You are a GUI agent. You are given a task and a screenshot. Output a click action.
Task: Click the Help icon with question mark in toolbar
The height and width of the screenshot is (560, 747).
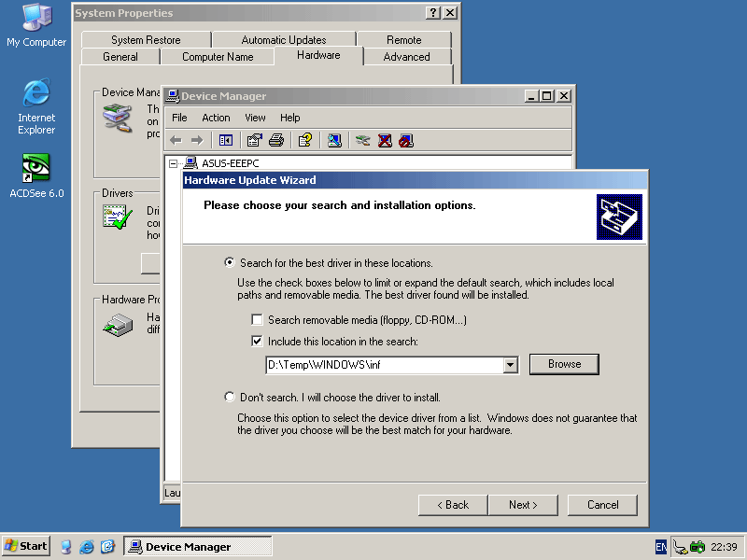pos(305,141)
